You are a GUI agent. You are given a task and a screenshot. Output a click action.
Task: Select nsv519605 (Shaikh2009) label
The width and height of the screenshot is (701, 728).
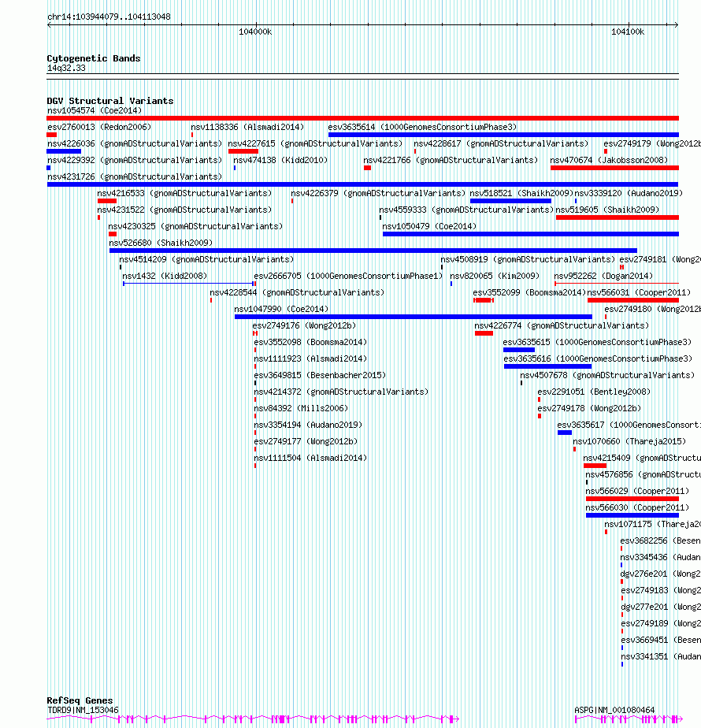[x=607, y=210]
